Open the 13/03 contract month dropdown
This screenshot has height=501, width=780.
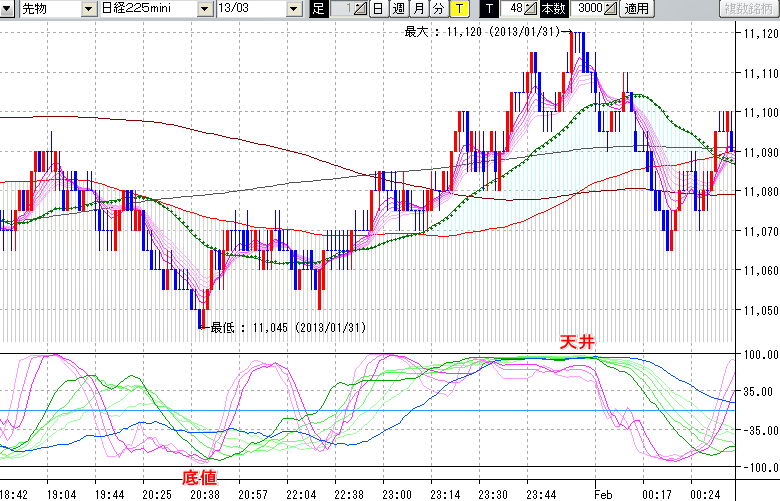pos(293,9)
